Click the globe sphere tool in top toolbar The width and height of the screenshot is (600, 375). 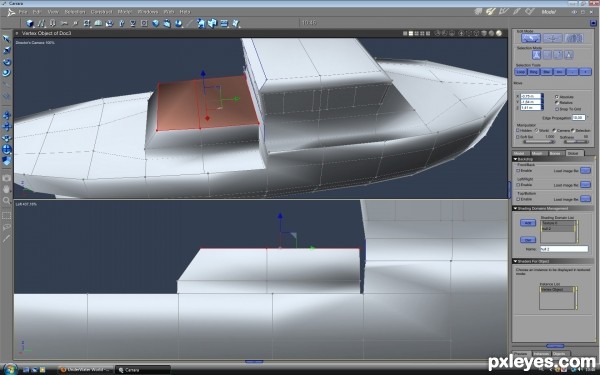point(155,23)
